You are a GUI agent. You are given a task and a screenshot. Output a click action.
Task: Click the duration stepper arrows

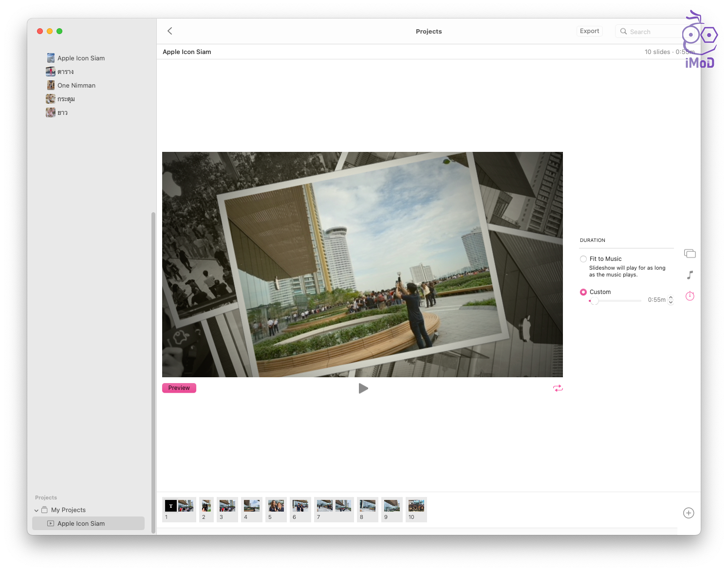(671, 300)
